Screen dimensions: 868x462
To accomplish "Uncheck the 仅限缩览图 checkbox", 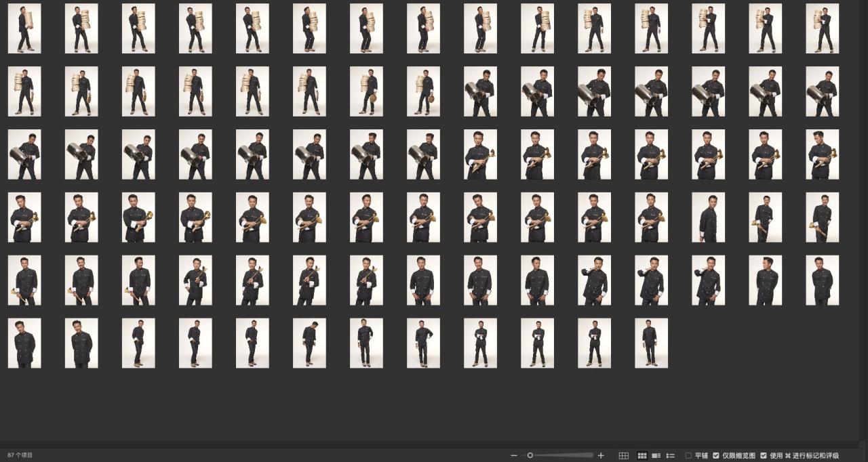I will (716, 455).
